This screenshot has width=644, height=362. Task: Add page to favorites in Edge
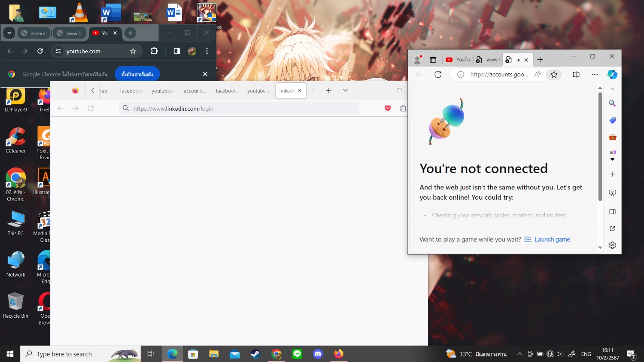click(x=554, y=74)
